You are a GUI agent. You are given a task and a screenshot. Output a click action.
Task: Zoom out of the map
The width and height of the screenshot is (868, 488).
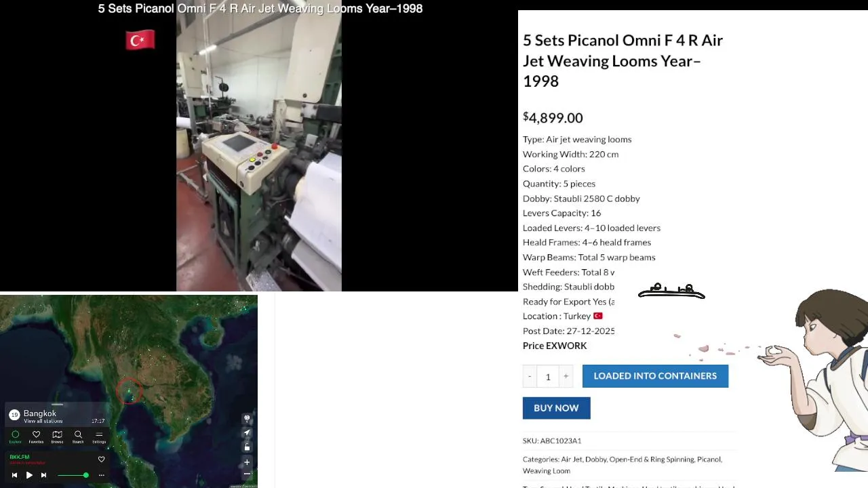coord(247,474)
